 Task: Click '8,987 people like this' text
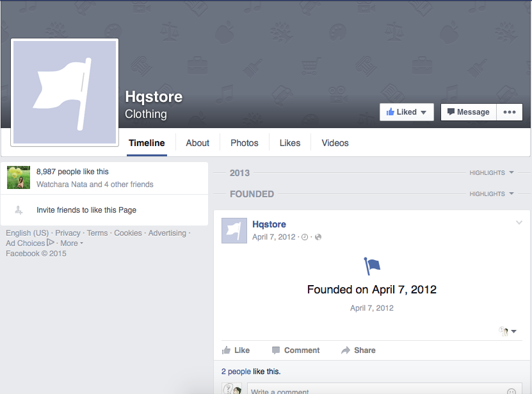[x=72, y=172]
